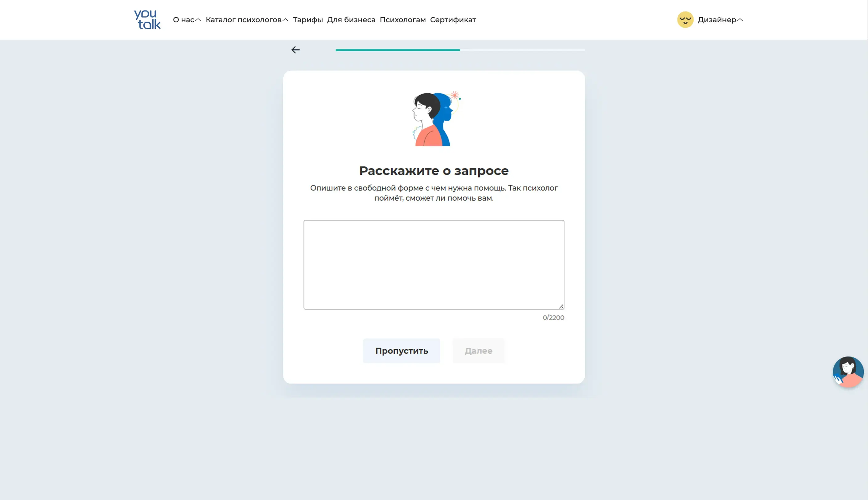Click the yellow smiley avatar icon
Screen dimensions: 868x500
(x=685, y=19)
